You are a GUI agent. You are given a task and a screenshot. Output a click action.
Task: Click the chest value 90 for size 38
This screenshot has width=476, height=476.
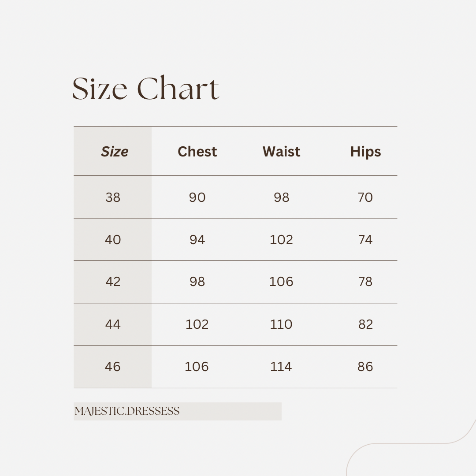(197, 197)
